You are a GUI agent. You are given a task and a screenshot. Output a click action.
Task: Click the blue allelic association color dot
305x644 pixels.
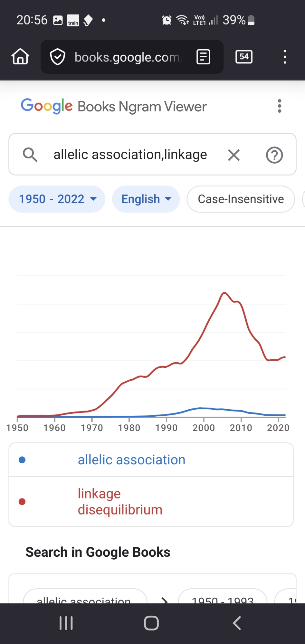click(x=22, y=460)
